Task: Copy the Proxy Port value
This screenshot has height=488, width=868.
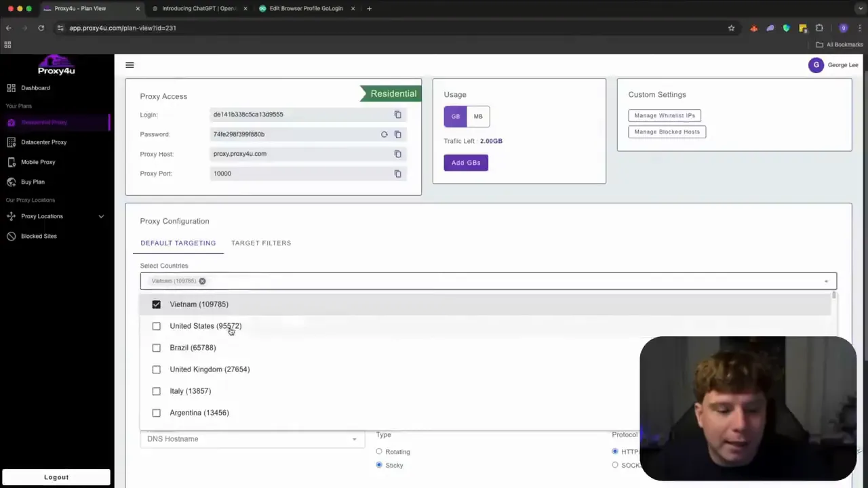Action: click(397, 174)
